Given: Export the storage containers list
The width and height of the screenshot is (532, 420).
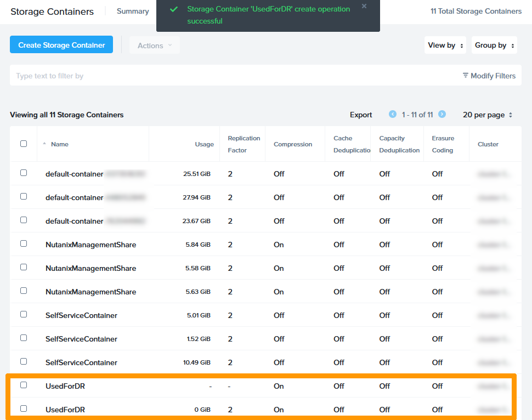Looking at the screenshot, I should pyautogui.click(x=361, y=115).
